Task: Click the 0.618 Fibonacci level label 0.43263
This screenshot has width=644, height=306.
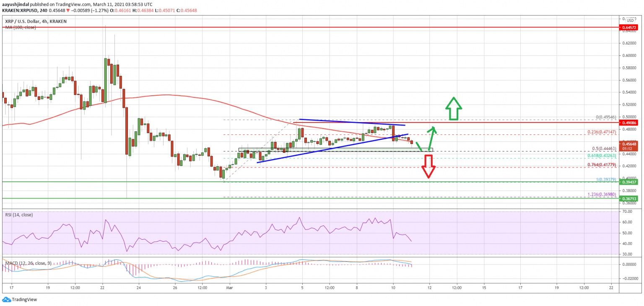Action: (600, 155)
